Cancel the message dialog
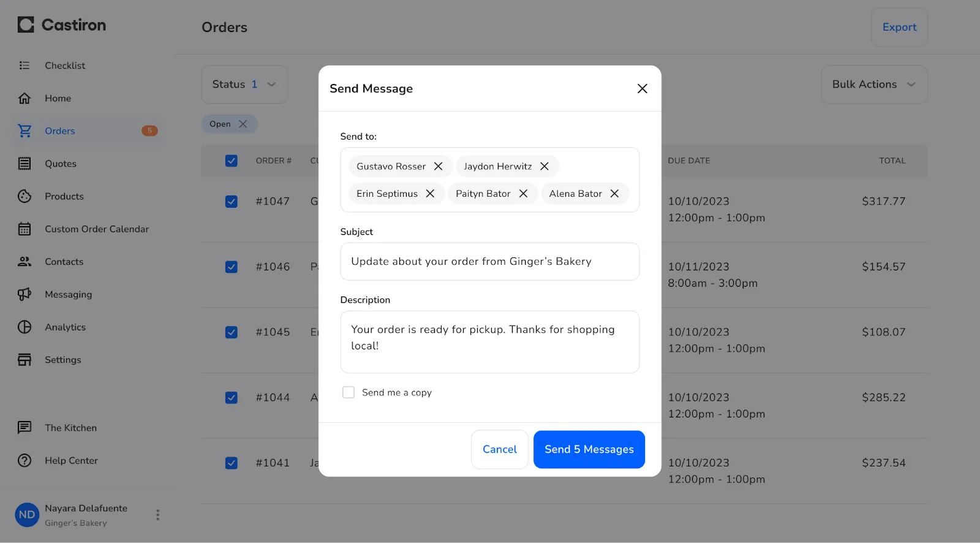980x543 pixels. 499,449
